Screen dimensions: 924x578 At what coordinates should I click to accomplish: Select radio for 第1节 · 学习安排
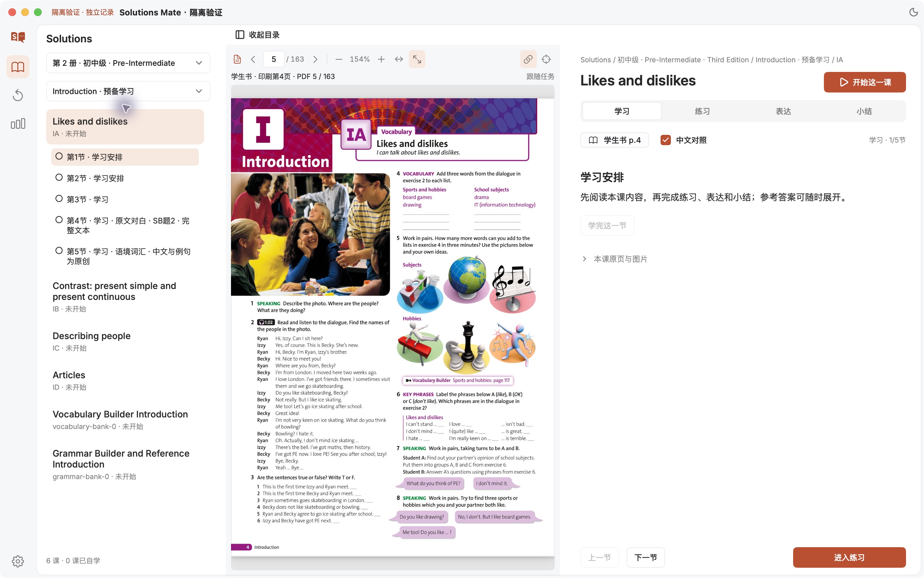(x=59, y=156)
